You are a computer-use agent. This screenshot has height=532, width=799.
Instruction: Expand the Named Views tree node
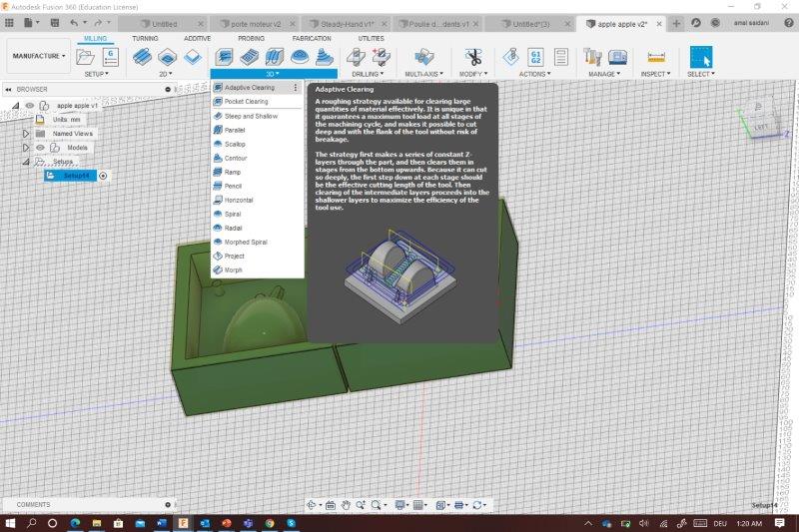26,134
